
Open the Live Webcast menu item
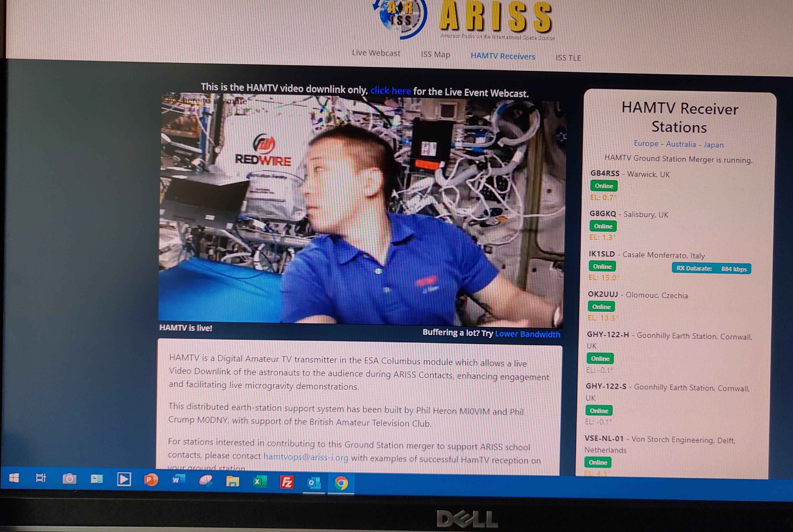(x=376, y=53)
